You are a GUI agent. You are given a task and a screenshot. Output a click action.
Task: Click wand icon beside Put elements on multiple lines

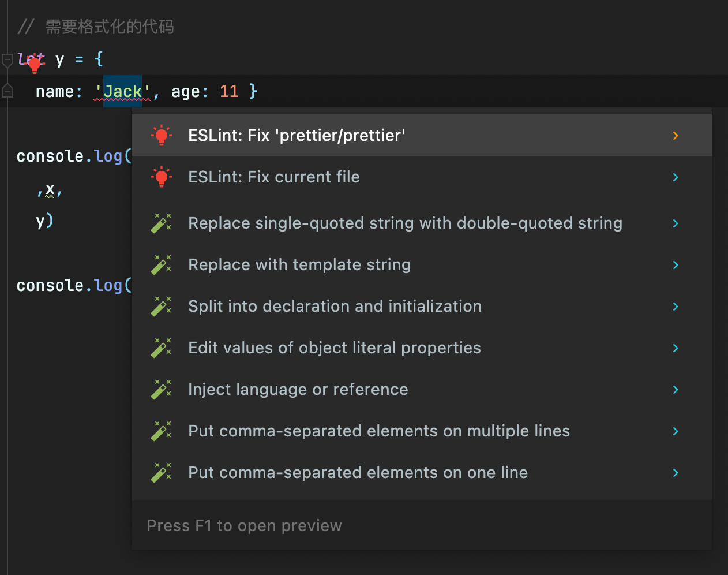[x=162, y=431]
